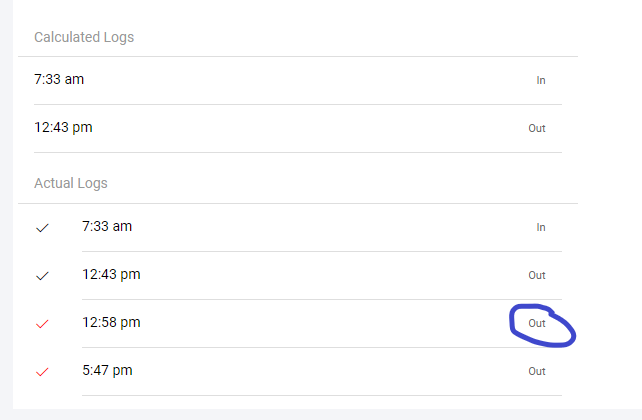
Task: Click the Out label in Calculated Logs
Action: tap(537, 128)
